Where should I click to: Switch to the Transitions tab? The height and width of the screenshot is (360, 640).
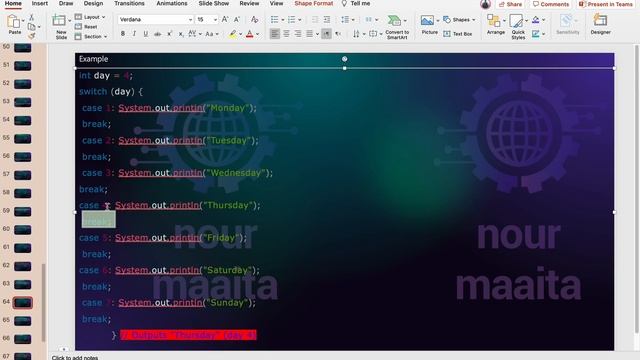pos(129,3)
